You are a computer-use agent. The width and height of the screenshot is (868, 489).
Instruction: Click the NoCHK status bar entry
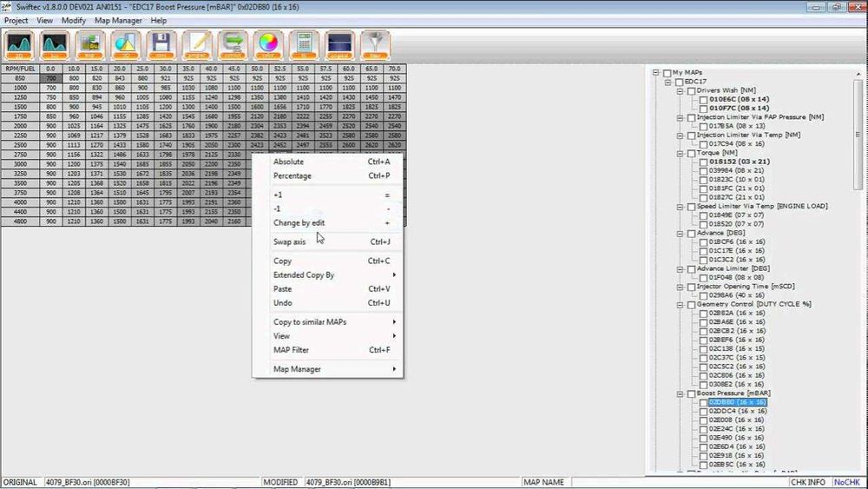click(x=846, y=482)
